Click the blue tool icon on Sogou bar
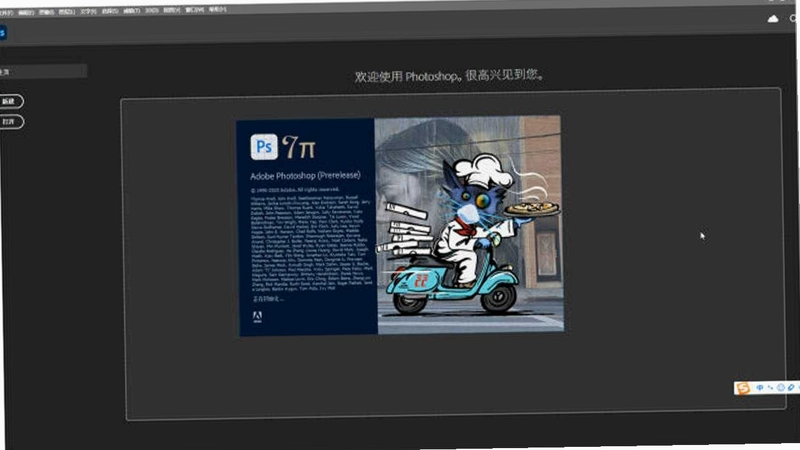800x450 pixels. click(791, 387)
